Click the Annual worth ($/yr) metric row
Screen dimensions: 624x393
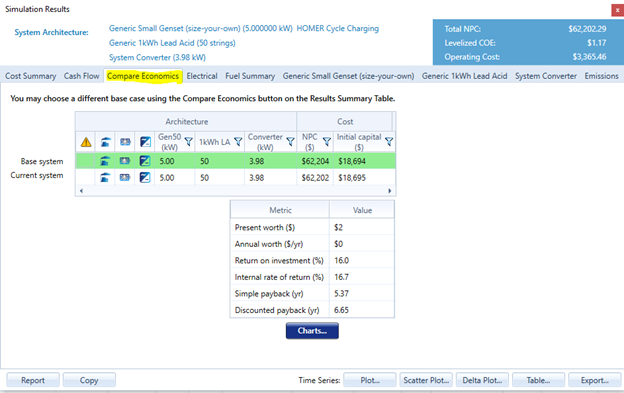[312, 244]
